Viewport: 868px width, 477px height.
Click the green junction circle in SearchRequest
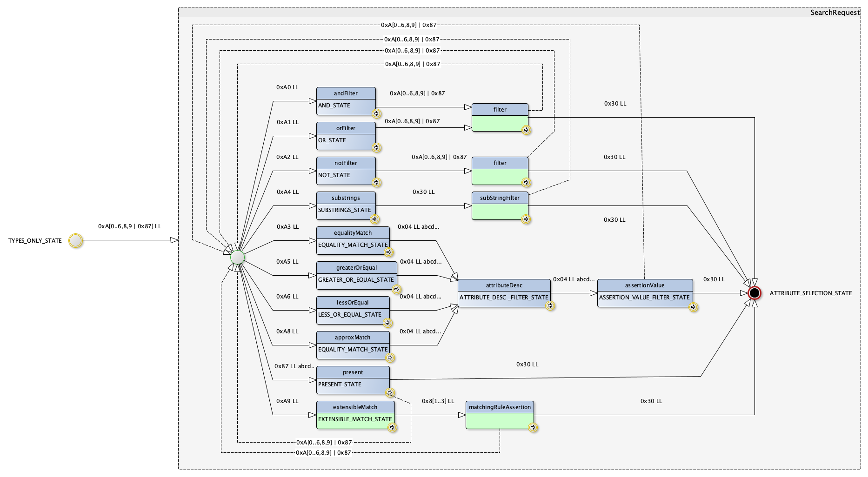(x=237, y=257)
